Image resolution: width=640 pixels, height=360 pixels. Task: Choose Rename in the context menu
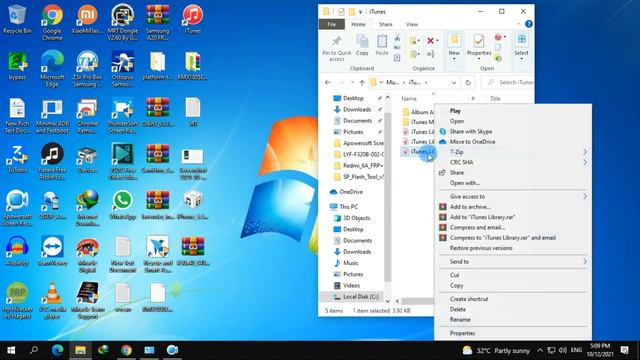click(513, 320)
